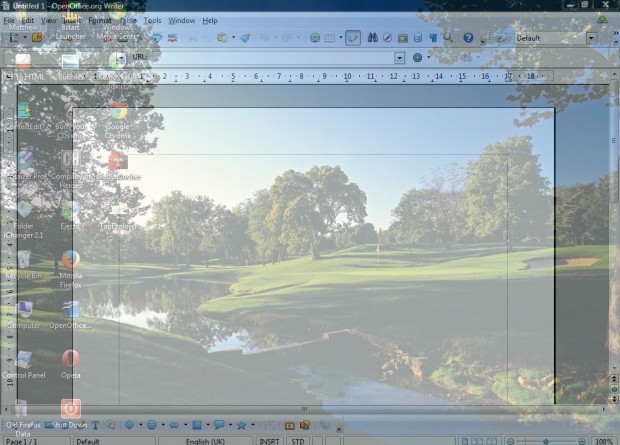This screenshot has height=445, width=620.
Task: Click the horizontal scrollbar of the document
Action: [x=304, y=409]
